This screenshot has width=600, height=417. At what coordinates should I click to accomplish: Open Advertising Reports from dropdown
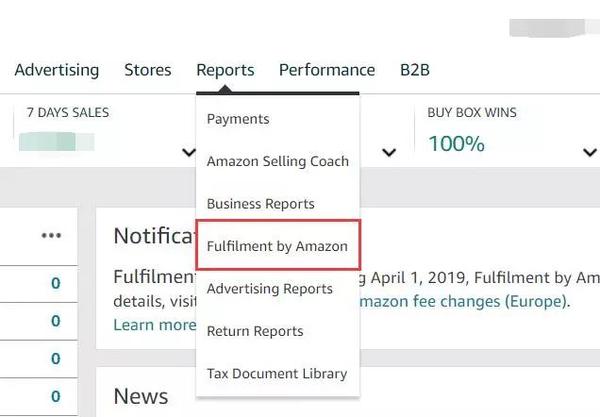269,289
